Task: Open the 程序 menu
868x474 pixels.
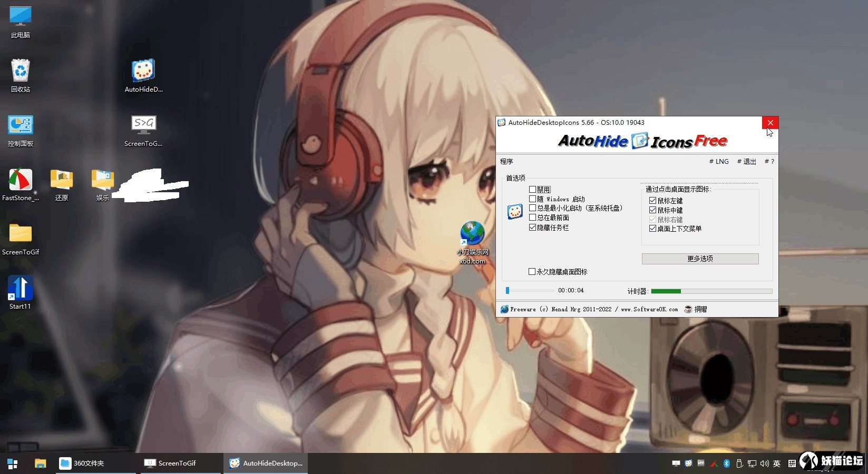Action: 506,162
